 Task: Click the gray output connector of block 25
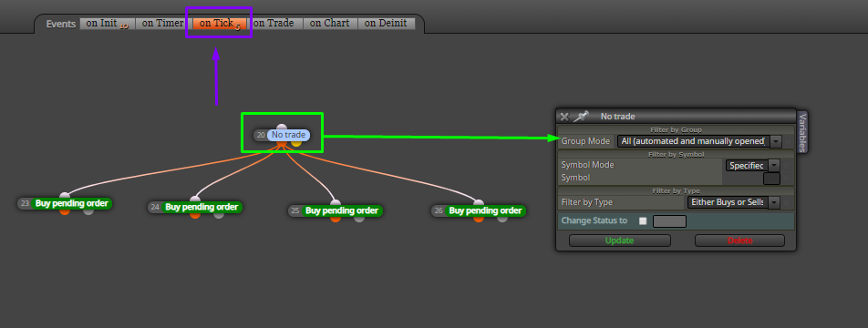[x=358, y=219]
